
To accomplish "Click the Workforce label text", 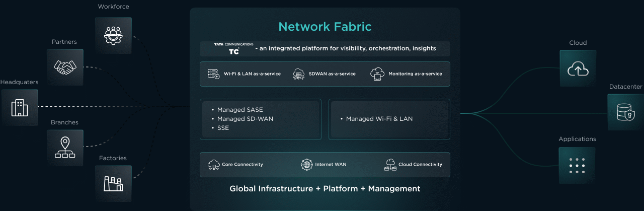I will [x=113, y=7].
